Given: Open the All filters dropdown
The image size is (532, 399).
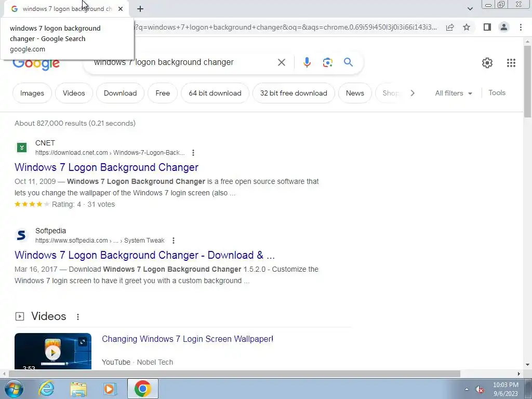Looking at the screenshot, I should [x=453, y=93].
